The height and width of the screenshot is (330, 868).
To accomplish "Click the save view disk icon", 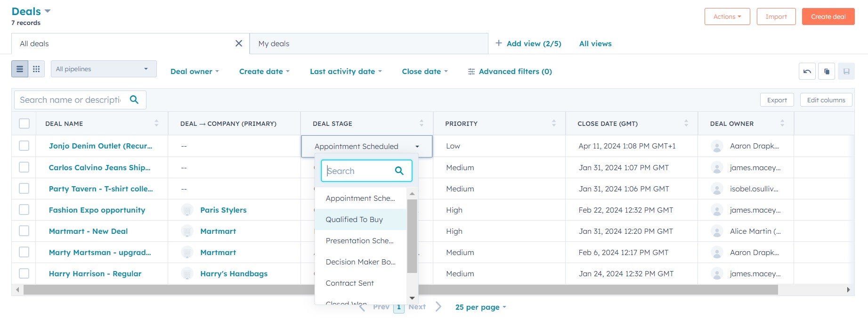I will coord(846,71).
